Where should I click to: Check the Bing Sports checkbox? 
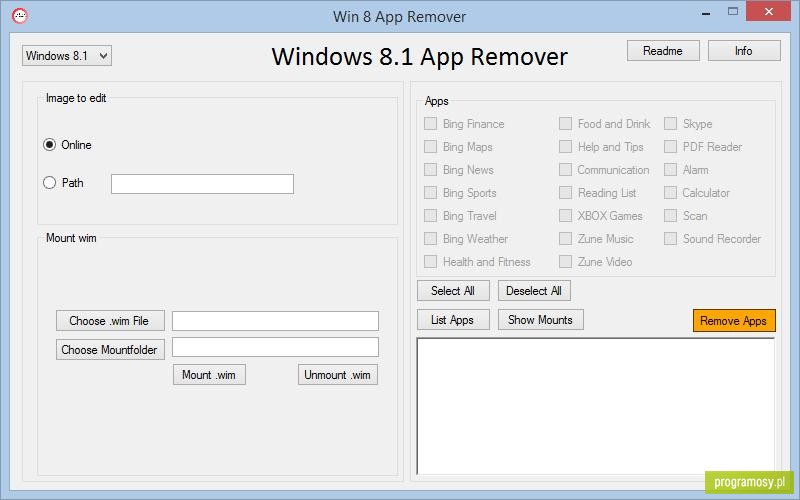[x=430, y=192]
